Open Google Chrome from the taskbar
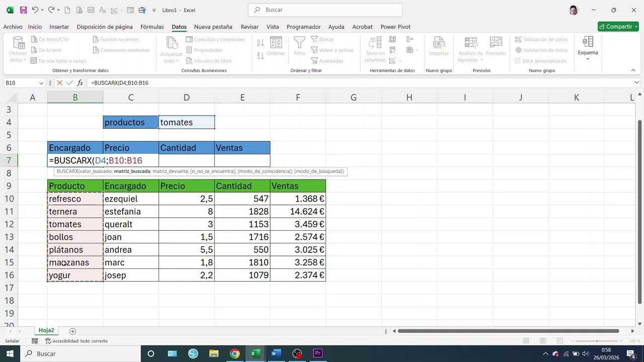The width and height of the screenshot is (644, 362). point(234,353)
